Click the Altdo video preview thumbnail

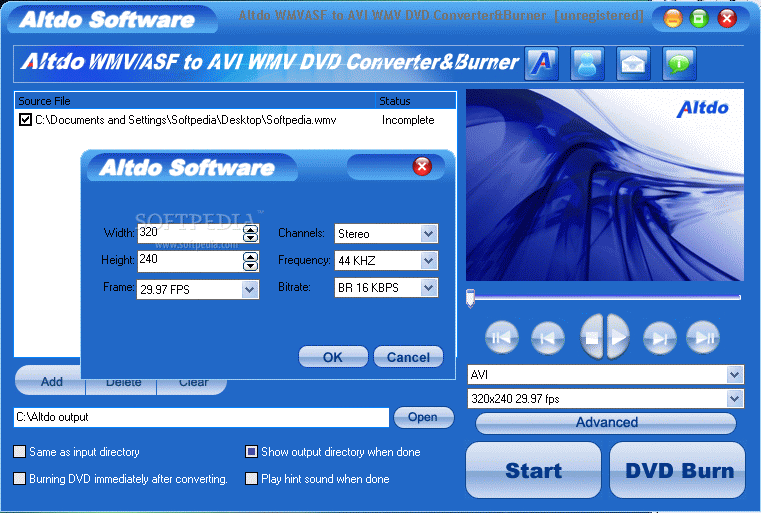[x=605, y=185]
